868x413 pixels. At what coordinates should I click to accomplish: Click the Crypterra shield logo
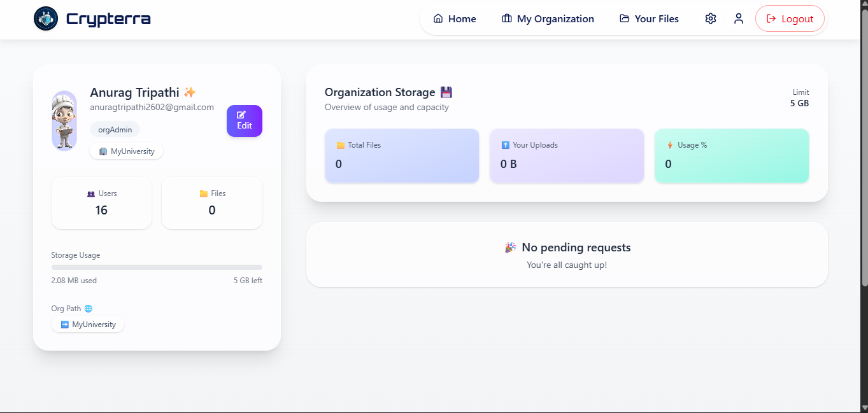click(x=46, y=18)
